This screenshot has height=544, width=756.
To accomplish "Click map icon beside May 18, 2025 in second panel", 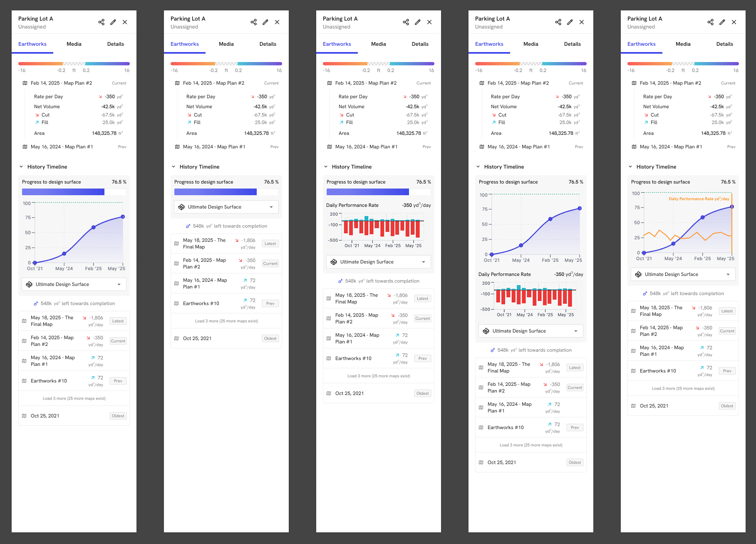I will [x=176, y=243].
